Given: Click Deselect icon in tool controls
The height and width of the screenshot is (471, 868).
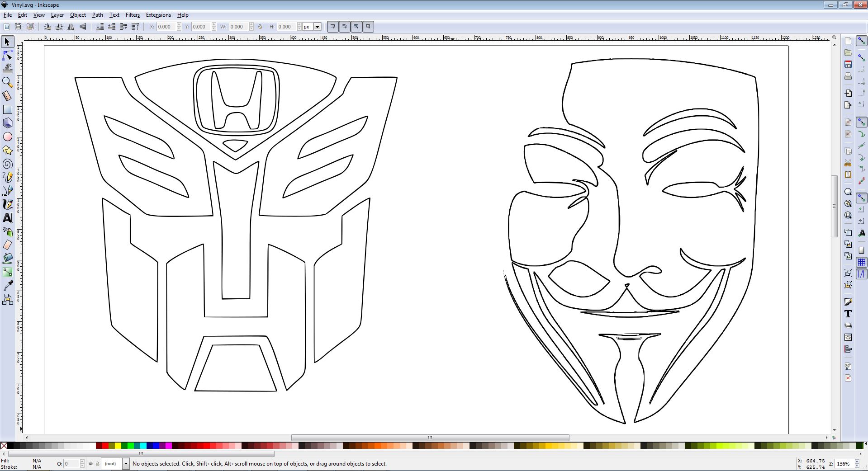Looking at the screenshot, I should pyautogui.click(x=30, y=27).
